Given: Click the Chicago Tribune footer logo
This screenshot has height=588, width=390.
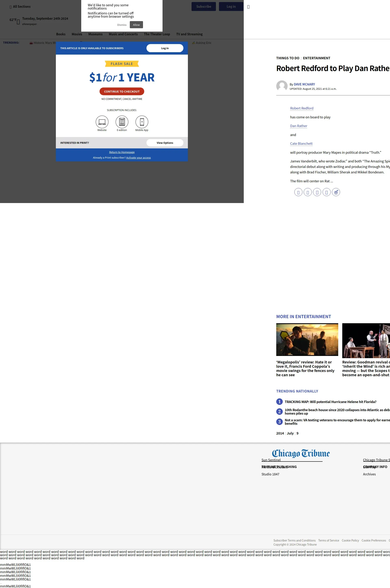Looking at the screenshot, I should (x=301, y=453).
